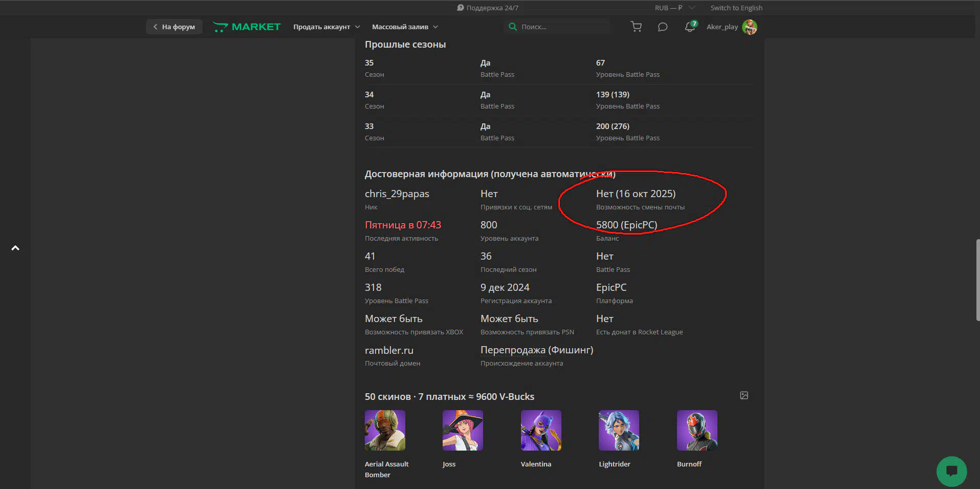Viewport: 980px width, 489px height.
Task: Select nickname chris_29papas text
Action: tap(397, 194)
